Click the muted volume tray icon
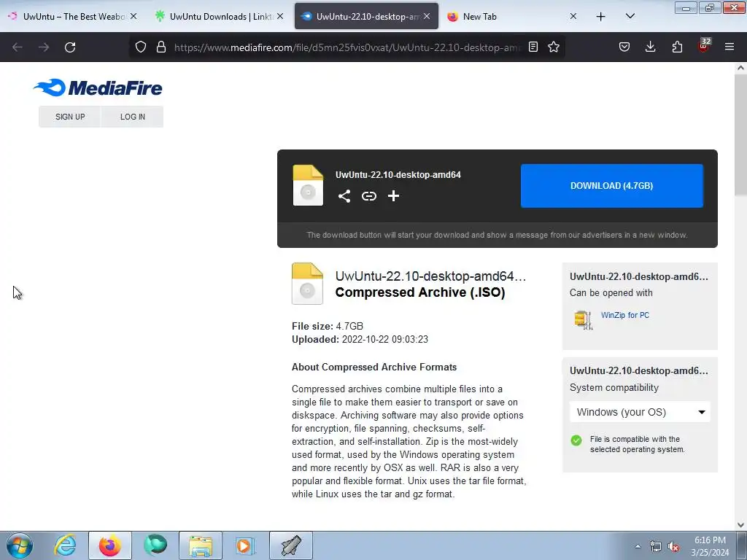The image size is (747, 560). 673,547
